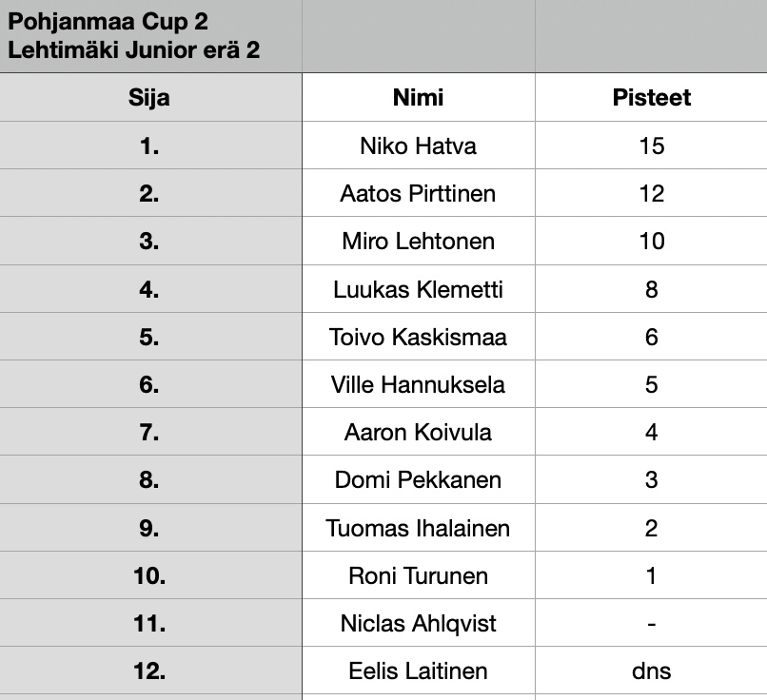Select the Aatos Pirttinen name cell
767x700 pixels.
419,193
